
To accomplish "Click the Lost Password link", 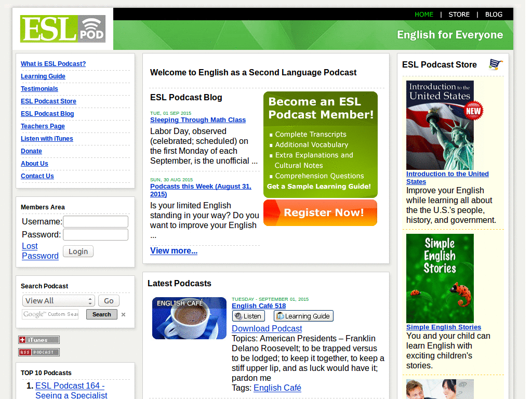I will pos(40,251).
